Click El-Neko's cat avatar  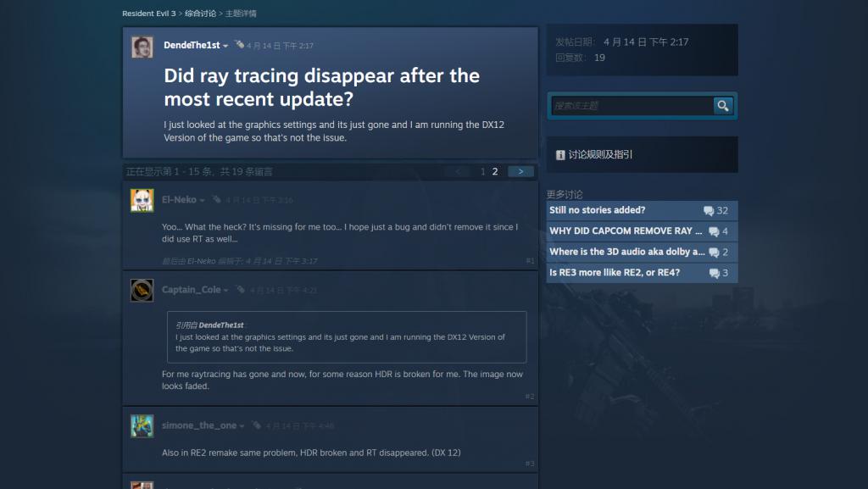(x=142, y=200)
